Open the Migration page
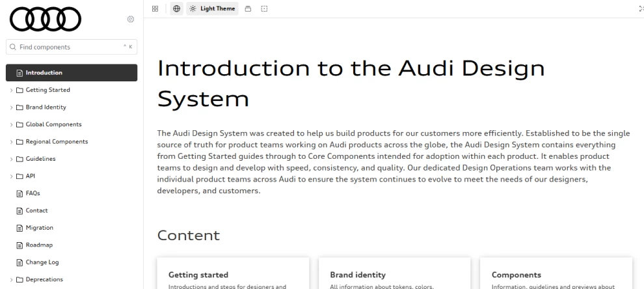This screenshot has width=644, height=289. [x=40, y=228]
